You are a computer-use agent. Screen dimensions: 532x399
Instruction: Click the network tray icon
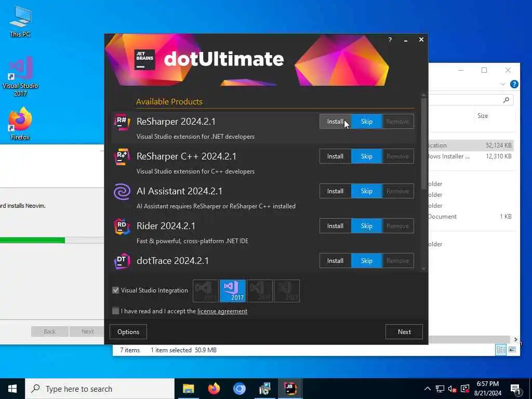pyautogui.click(x=440, y=389)
